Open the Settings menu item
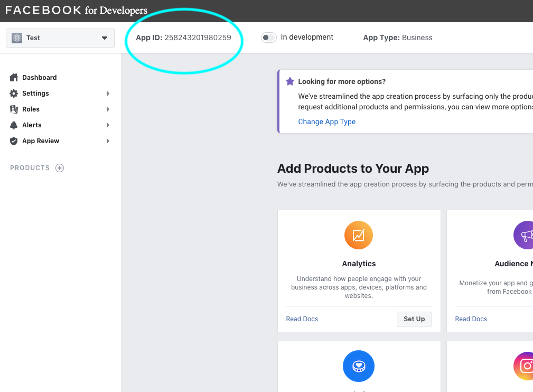 click(x=35, y=93)
